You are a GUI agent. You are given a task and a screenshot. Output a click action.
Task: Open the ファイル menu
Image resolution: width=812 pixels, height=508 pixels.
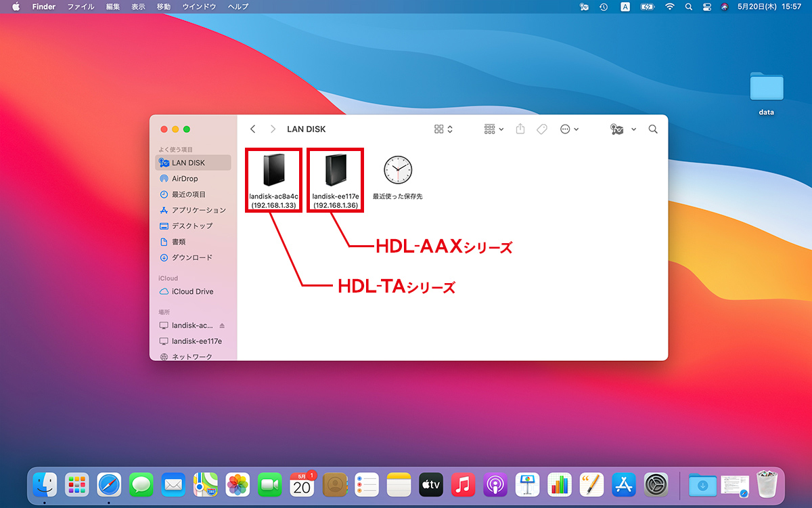(81, 6)
